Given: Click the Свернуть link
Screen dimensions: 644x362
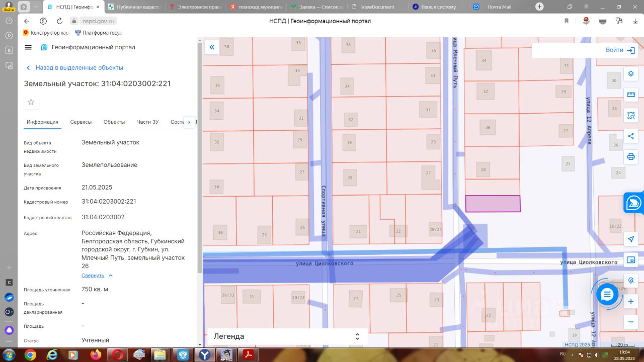Looking at the screenshot, I should [x=93, y=276].
